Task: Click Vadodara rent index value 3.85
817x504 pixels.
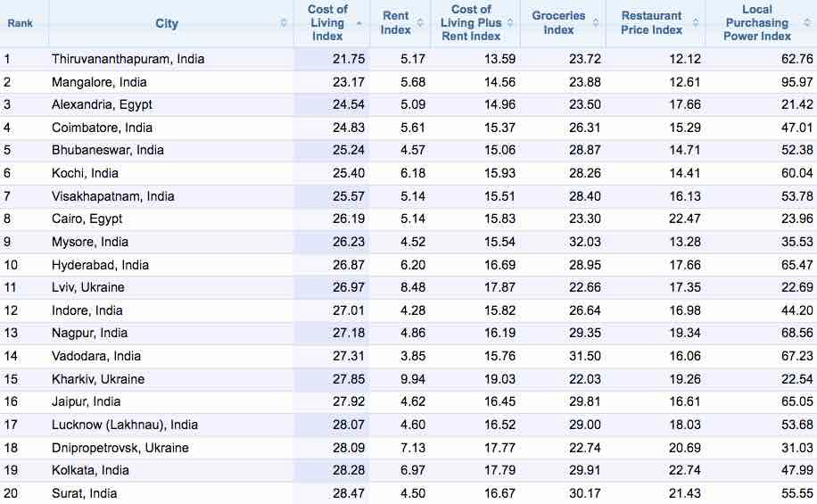Action: [x=413, y=356]
